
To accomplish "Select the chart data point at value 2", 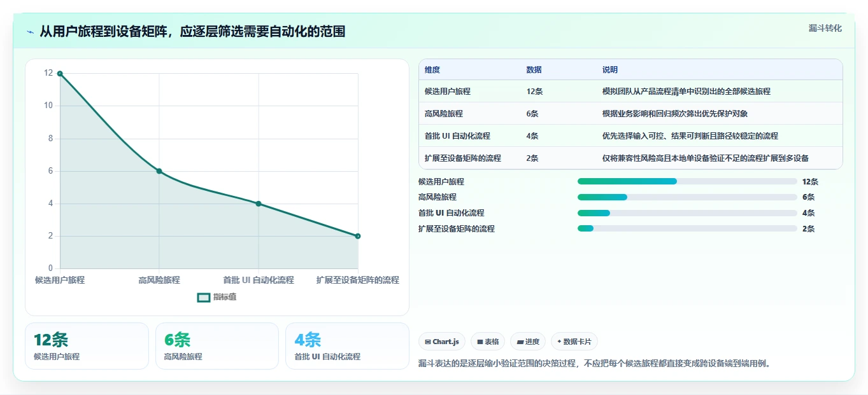I will point(358,236).
